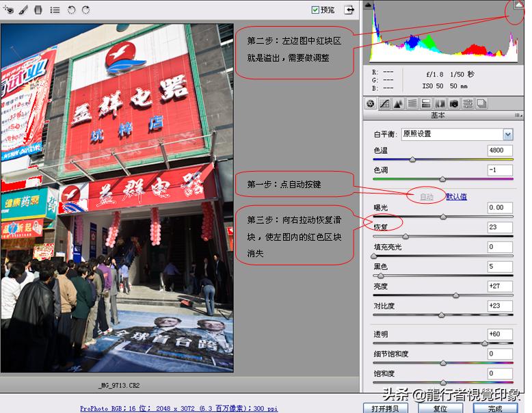Screen dimensions: 532x413
Task: Click the 填充亮光 fill light slider handle
Action: pos(374,256)
